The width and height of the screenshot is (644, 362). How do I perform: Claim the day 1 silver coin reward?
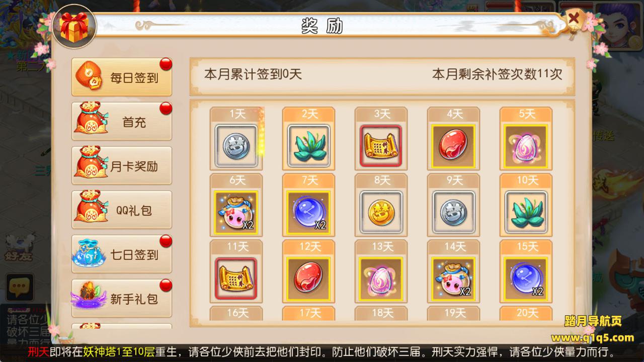236,146
